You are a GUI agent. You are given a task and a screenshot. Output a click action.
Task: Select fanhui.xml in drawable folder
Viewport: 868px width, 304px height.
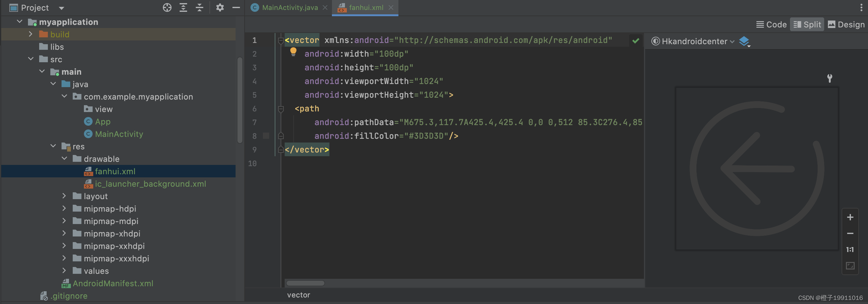pos(115,171)
